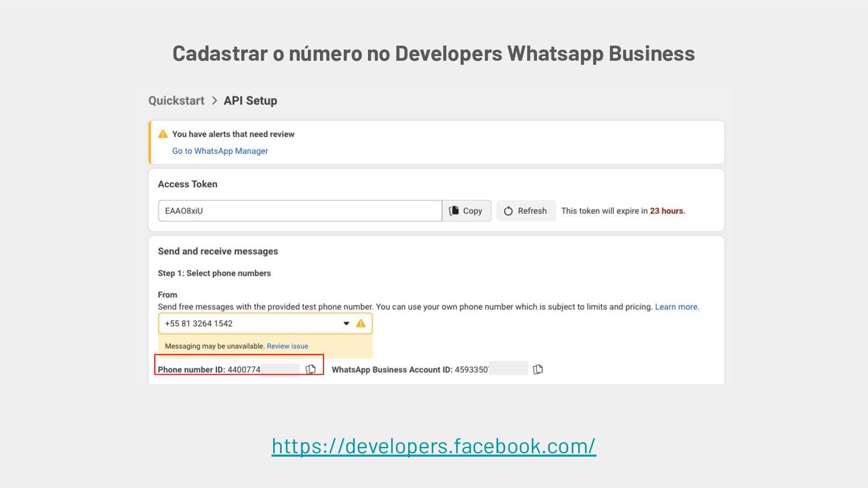Click the phone number warning icon
The height and width of the screenshot is (488, 868).
[361, 324]
